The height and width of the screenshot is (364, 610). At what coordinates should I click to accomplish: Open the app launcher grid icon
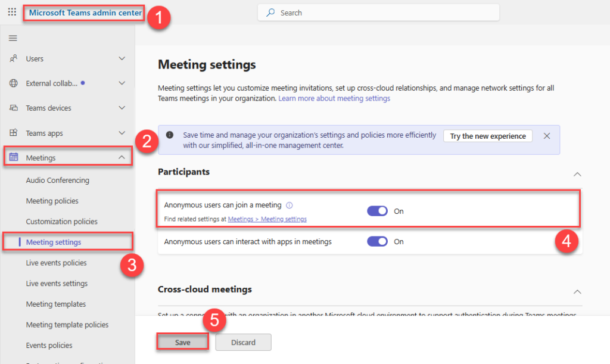[x=12, y=12]
